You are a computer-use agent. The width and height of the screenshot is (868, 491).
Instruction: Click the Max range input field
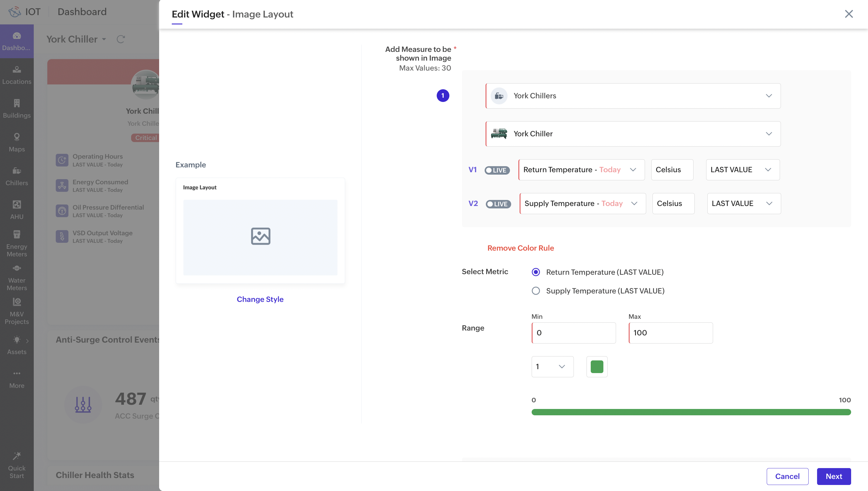(x=670, y=333)
